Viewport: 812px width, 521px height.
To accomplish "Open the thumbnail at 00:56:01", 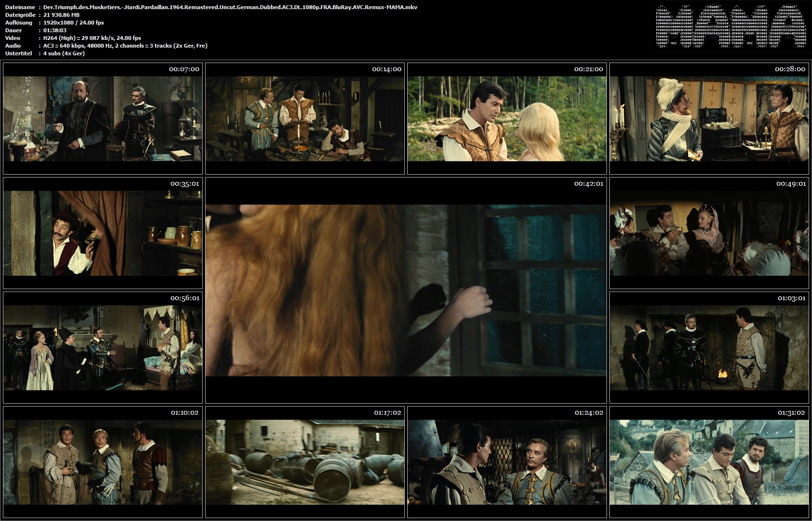I will [x=103, y=347].
